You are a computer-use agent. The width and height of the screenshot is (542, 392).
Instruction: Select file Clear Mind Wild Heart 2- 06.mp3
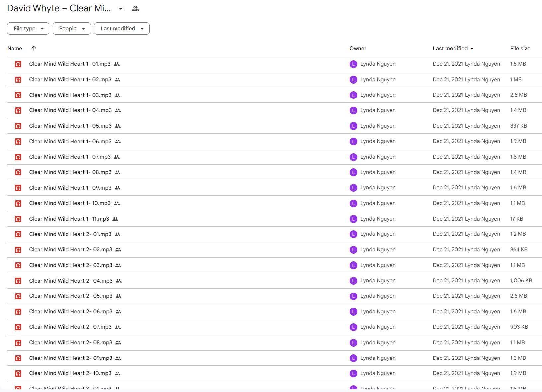274,312
